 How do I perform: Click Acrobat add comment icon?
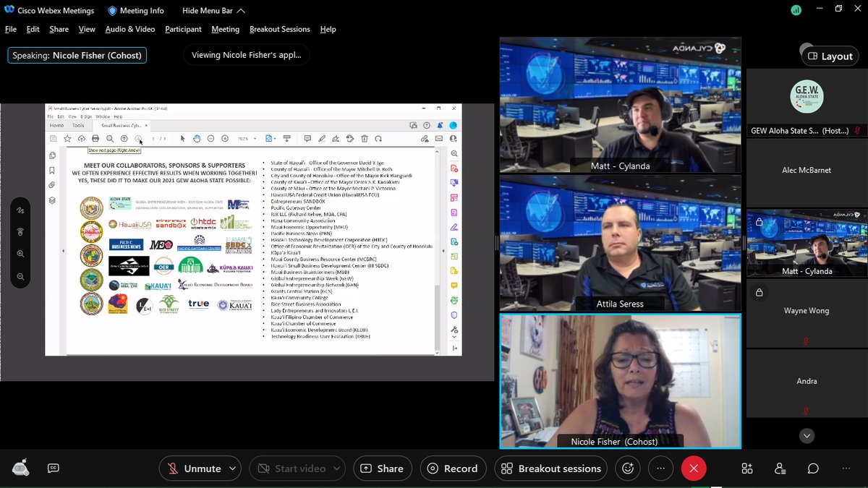click(x=307, y=138)
